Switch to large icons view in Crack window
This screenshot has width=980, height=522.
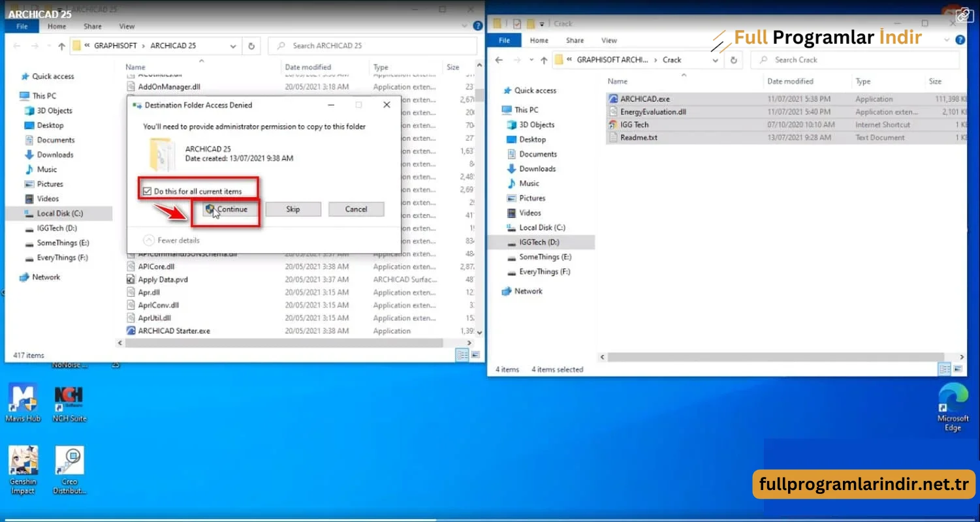(958, 369)
